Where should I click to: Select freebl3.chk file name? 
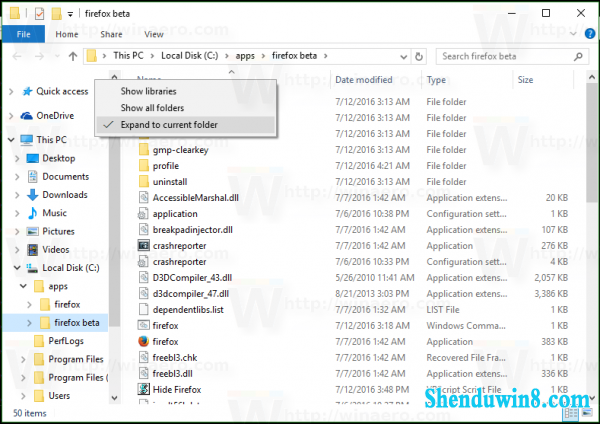point(175,357)
